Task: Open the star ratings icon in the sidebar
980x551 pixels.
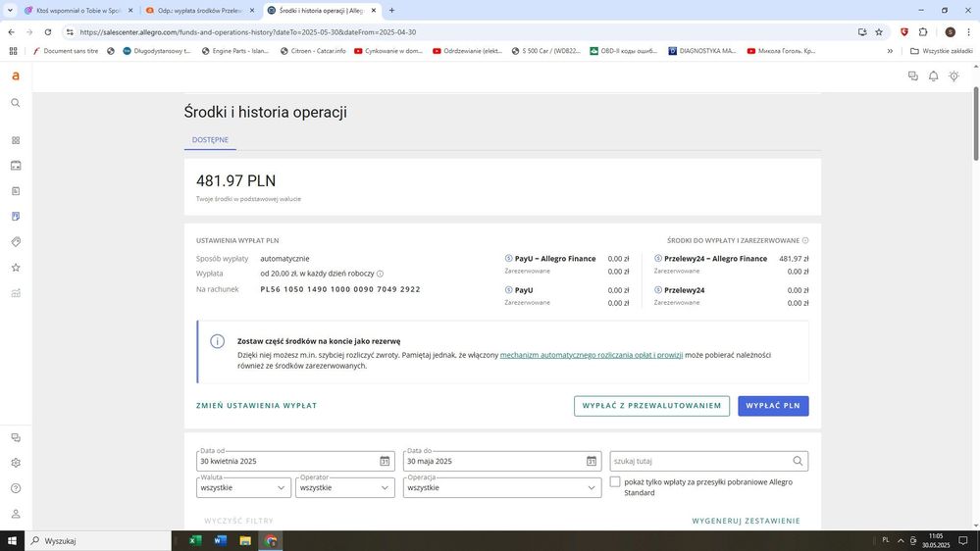Action: (16, 268)
